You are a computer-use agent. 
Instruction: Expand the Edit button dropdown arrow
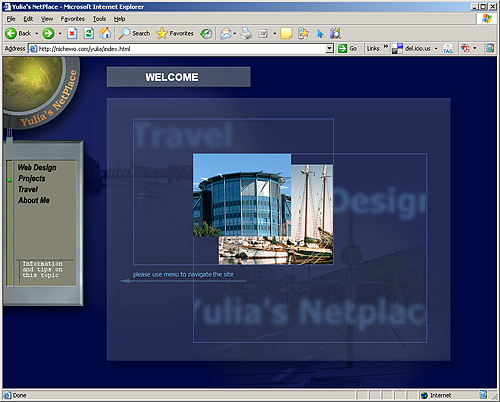pos(275,34)
